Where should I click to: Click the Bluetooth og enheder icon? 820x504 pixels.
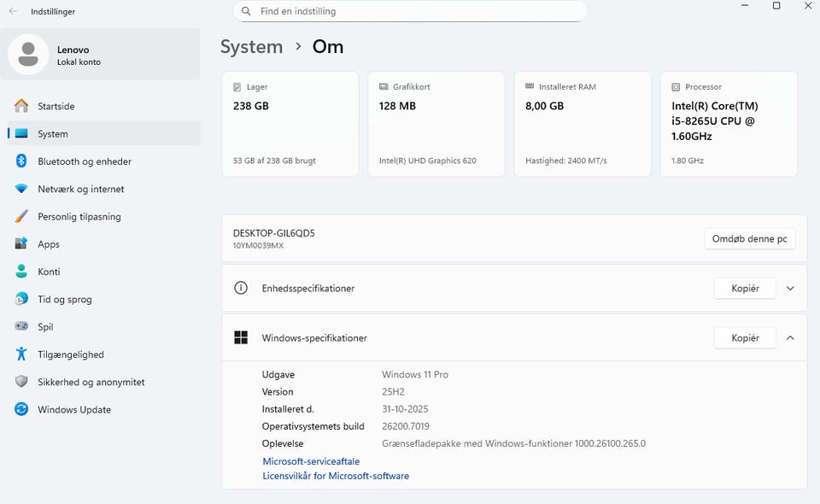pos(21,161)
